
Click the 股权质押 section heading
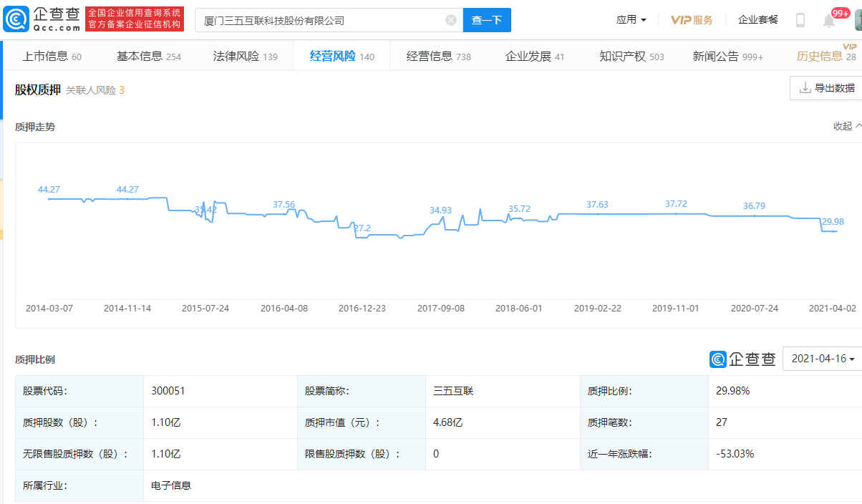click(37, 89)
